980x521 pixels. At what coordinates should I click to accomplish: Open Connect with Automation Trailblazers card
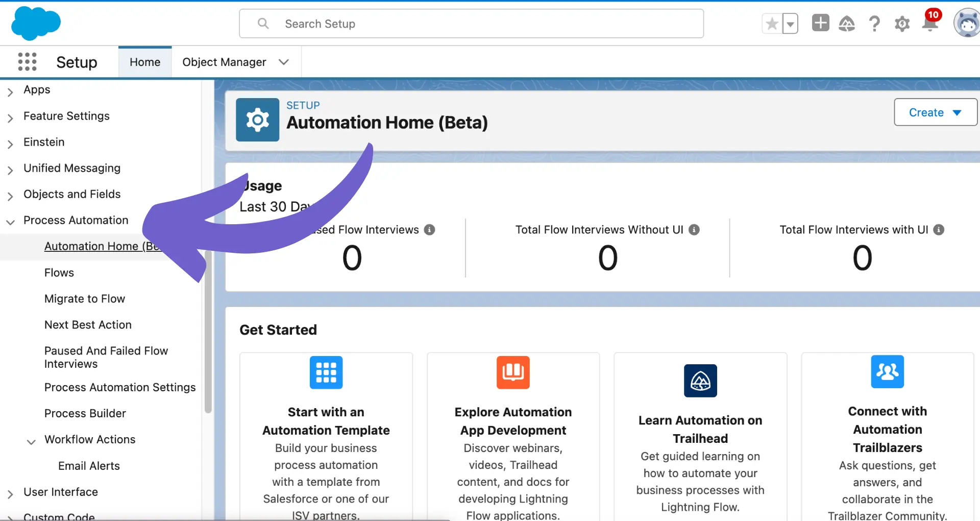pyautogui.click(x=888, y=437)
